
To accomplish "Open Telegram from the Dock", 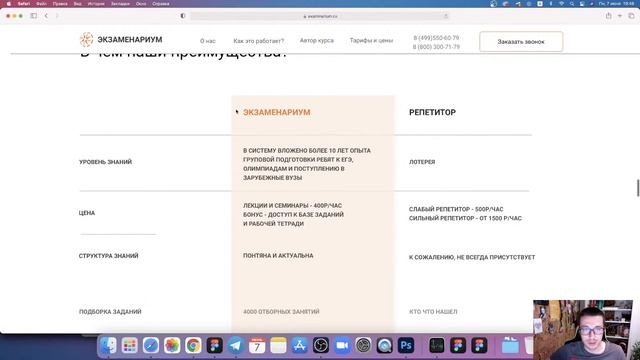I will pos(236,345).
